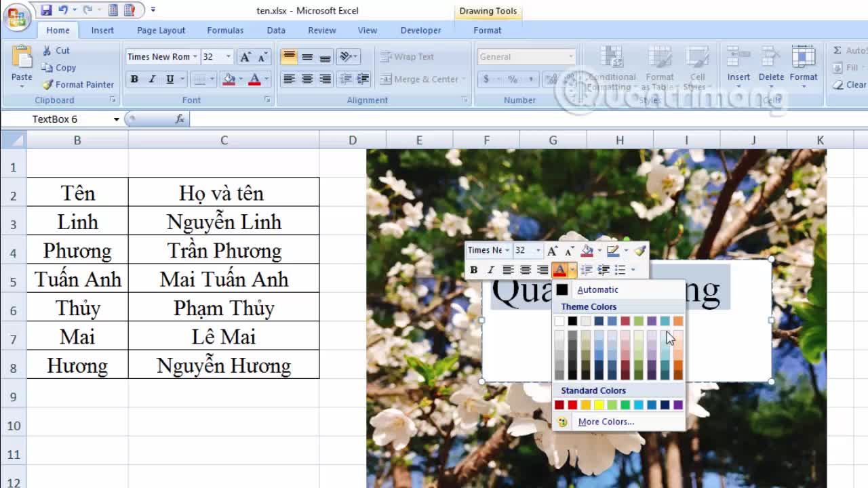868x488 pixels.
Task: Toggle Bold in the mini toolbar
Action: (473, 270)
